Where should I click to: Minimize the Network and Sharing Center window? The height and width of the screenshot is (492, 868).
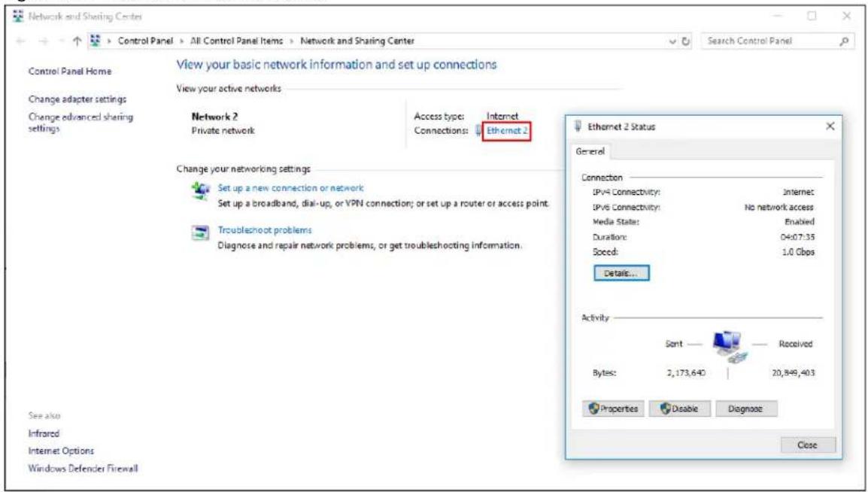pyautogui.click(x=778, y=17)
